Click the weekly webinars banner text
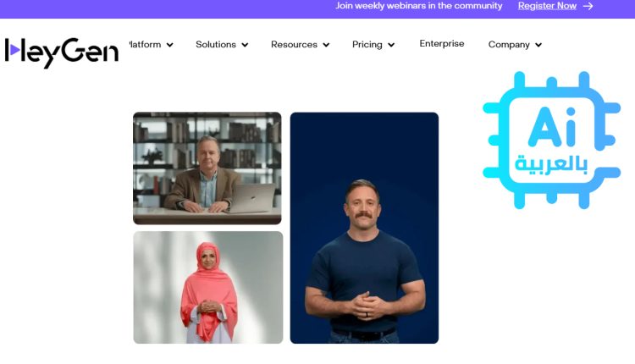The image size is (635, 364). point(418,6)
